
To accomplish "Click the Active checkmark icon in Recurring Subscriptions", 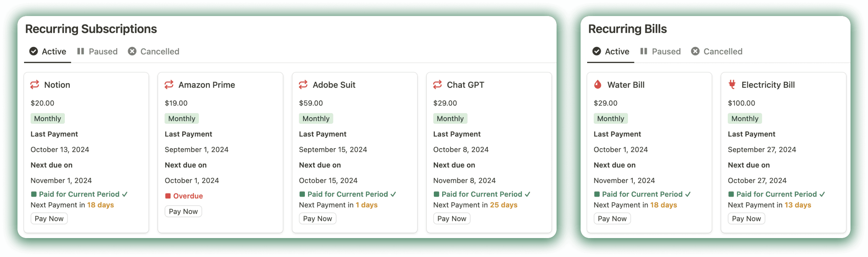I will (34, 51).
